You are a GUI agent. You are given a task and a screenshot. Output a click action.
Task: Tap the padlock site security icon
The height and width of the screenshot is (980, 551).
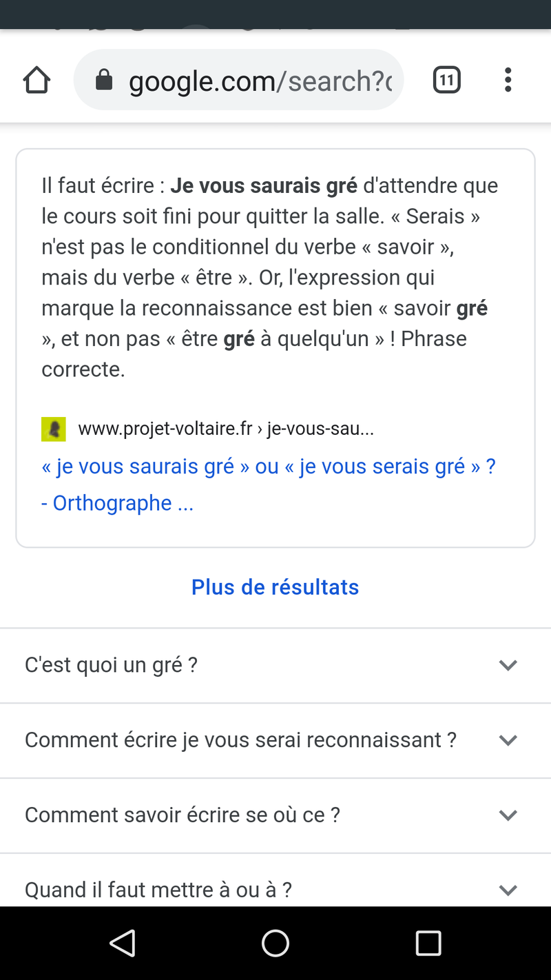[104, 81]
